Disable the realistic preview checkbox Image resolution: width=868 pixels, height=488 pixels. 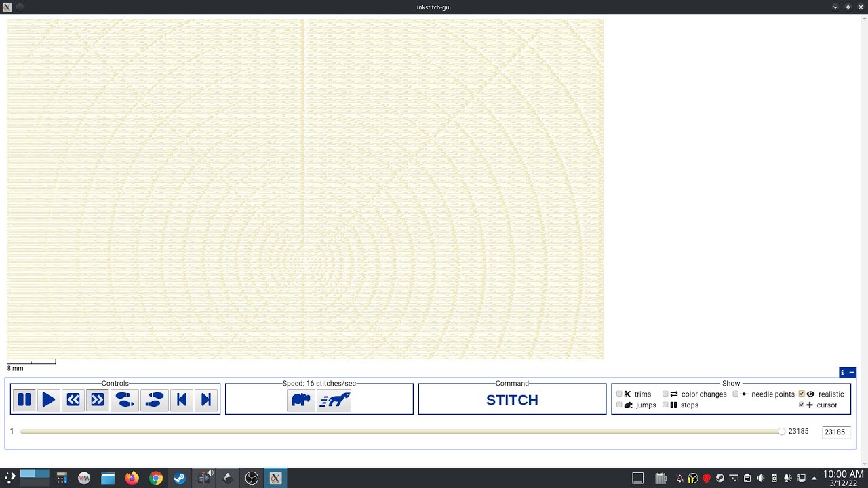[802, 394]
